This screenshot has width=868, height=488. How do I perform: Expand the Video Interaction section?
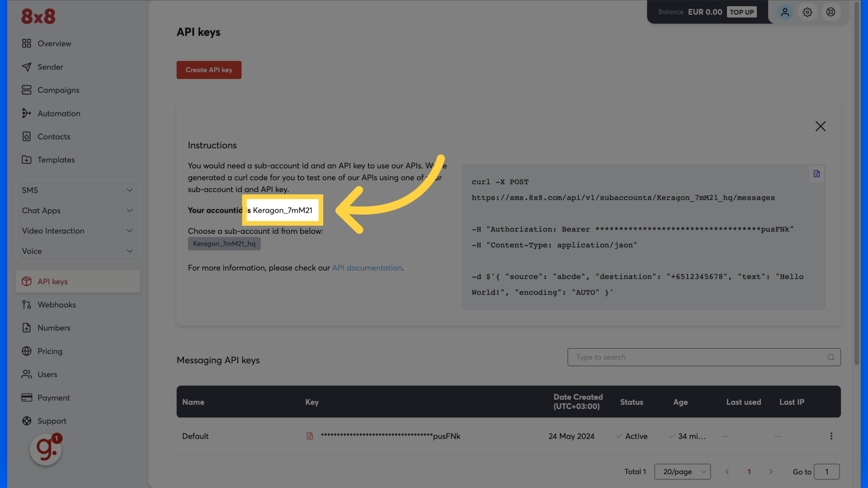(78, 231)
